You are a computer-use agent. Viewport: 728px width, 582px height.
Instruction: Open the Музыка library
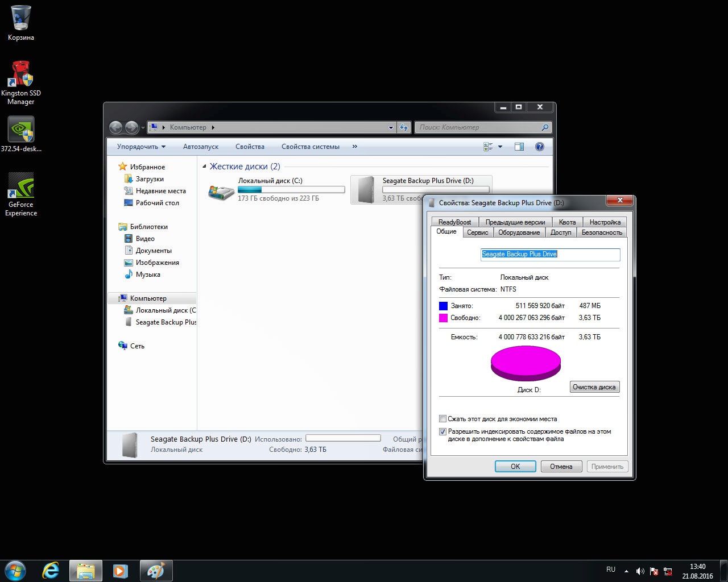tap(148, 275)
